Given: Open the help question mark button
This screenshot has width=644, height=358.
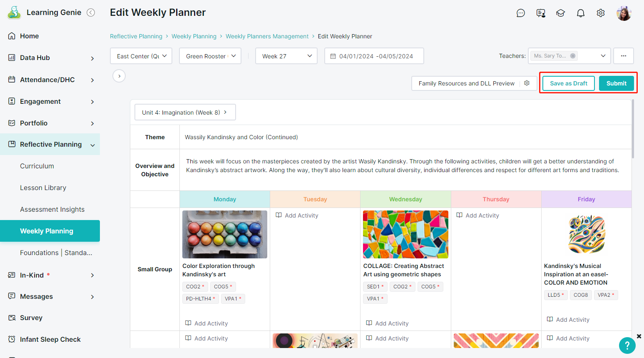Looking at the screenshot, I should [x=627, y=345].
